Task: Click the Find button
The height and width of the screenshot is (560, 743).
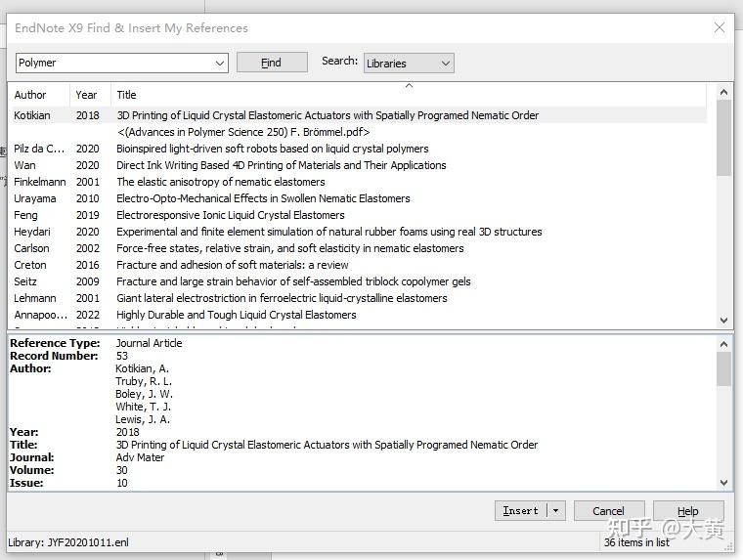Action: coord(272,63)
